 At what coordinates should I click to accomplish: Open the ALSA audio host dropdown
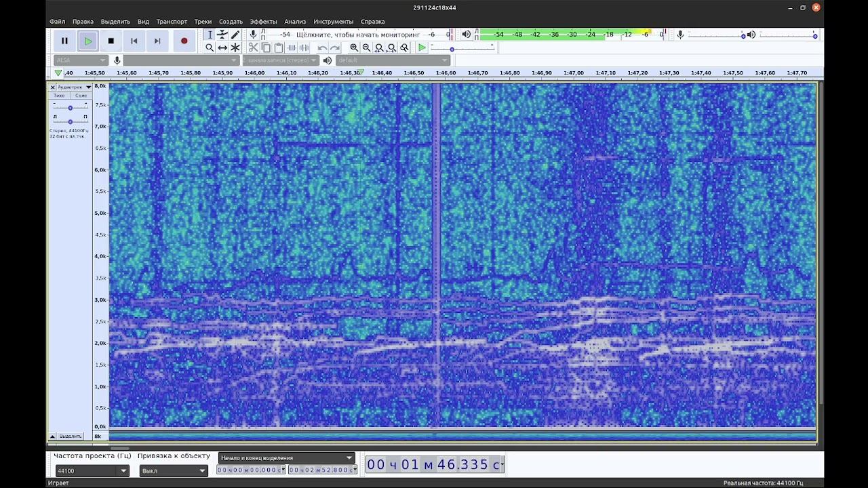pos(81,60)
